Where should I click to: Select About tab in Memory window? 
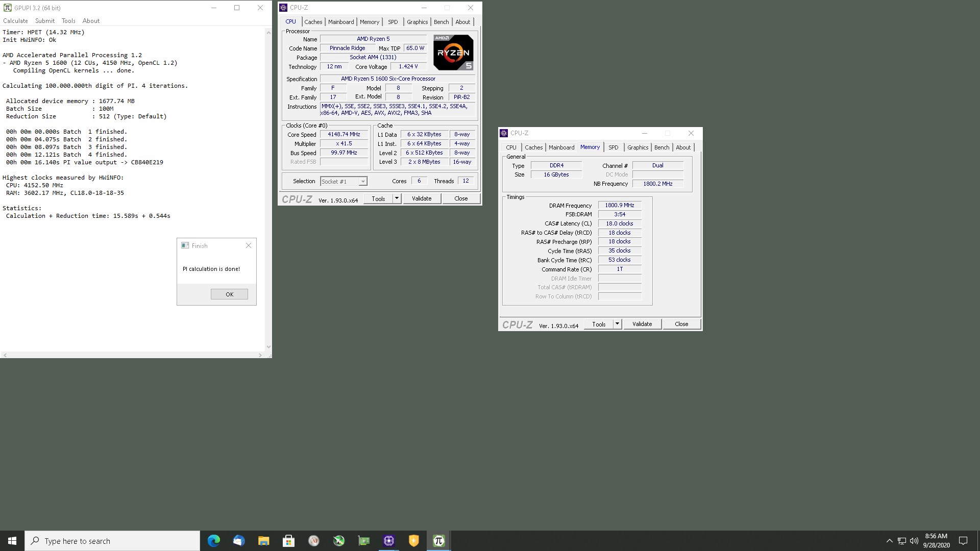pos(683,147)
